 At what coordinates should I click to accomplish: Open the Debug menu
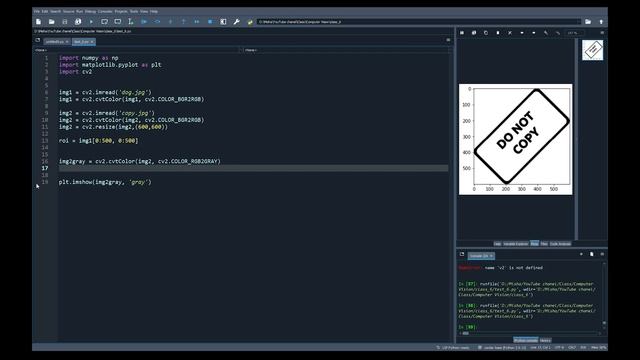click(x=90, y=11)
